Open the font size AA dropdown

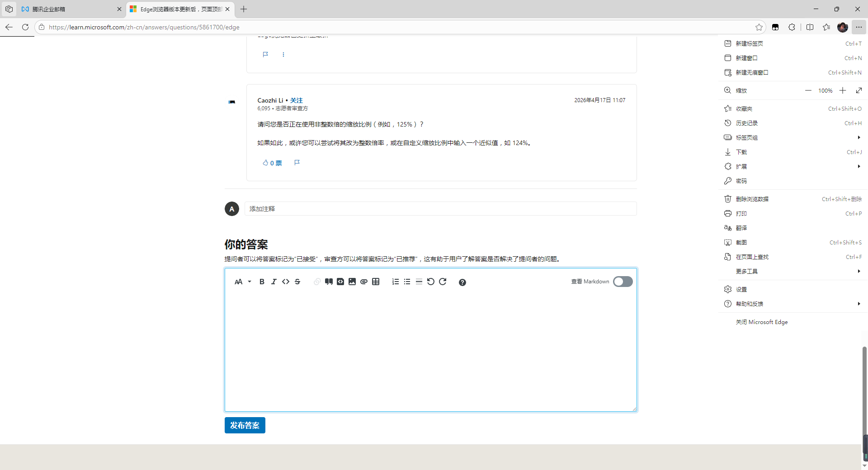click(243, 282)
